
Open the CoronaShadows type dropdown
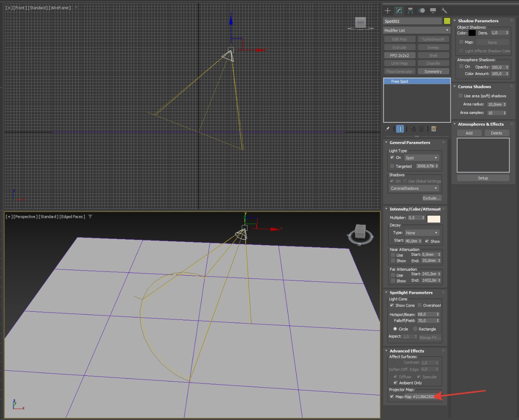(x=414, y=189)
